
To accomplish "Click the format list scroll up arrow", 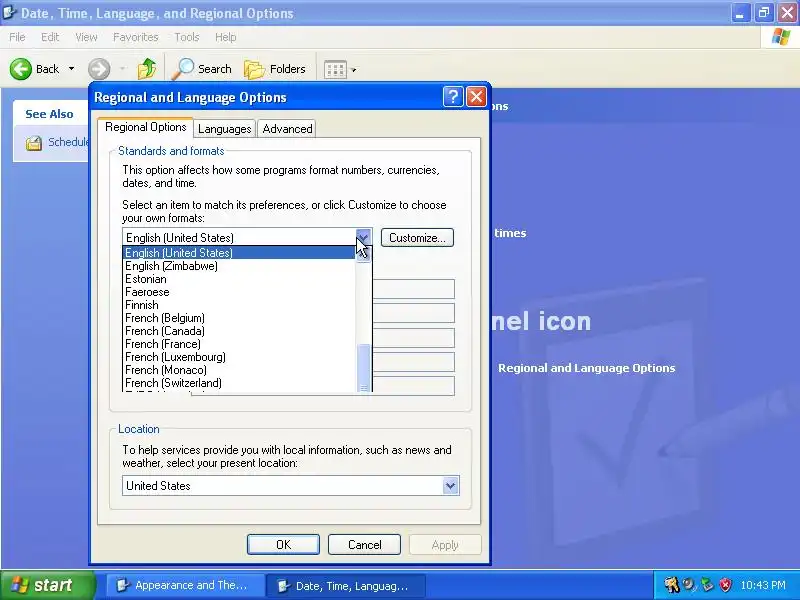I will point(364,254).
